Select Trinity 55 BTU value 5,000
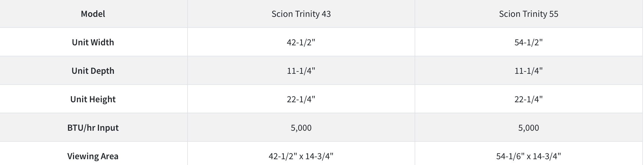644x165 pixels. pyautogui.click(x=528, y=128)
